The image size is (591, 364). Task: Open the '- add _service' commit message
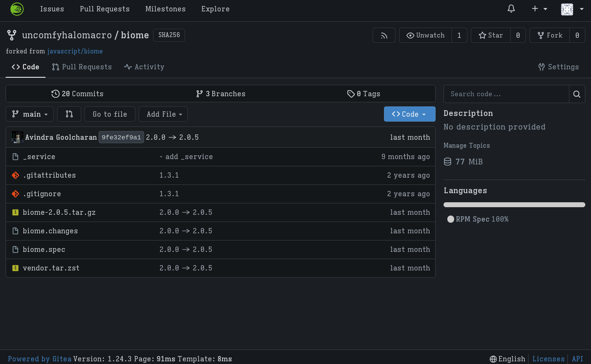point(186,157)
